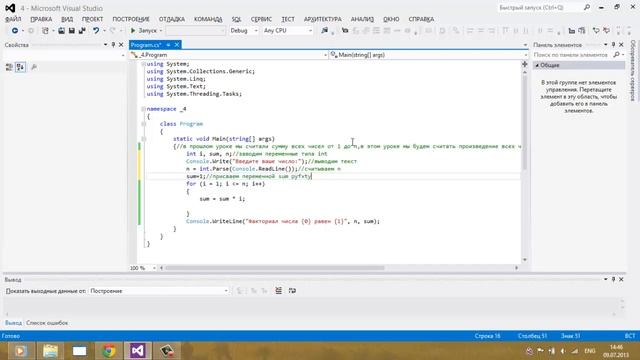This screenshot has height=360, width=640.
Task: Click the New Project toolbar icon
Action: 45,31
